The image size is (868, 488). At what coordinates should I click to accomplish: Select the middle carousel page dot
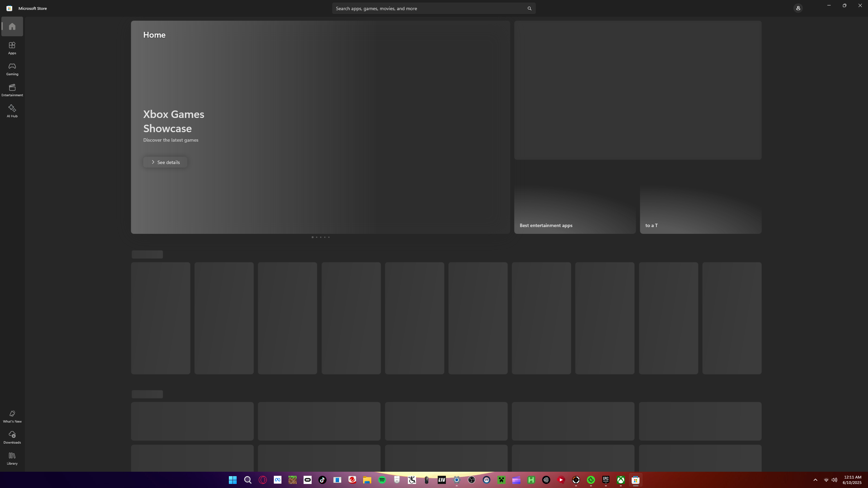tap(320, 237)
